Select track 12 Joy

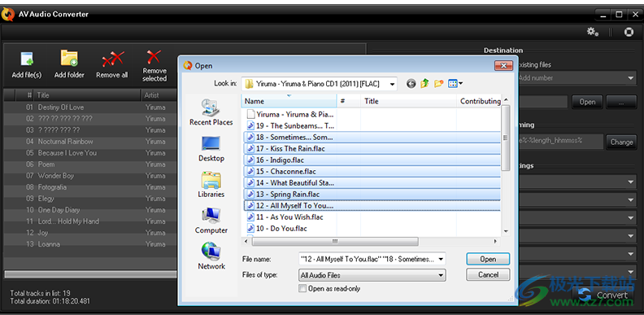click(x=90, y=232)
